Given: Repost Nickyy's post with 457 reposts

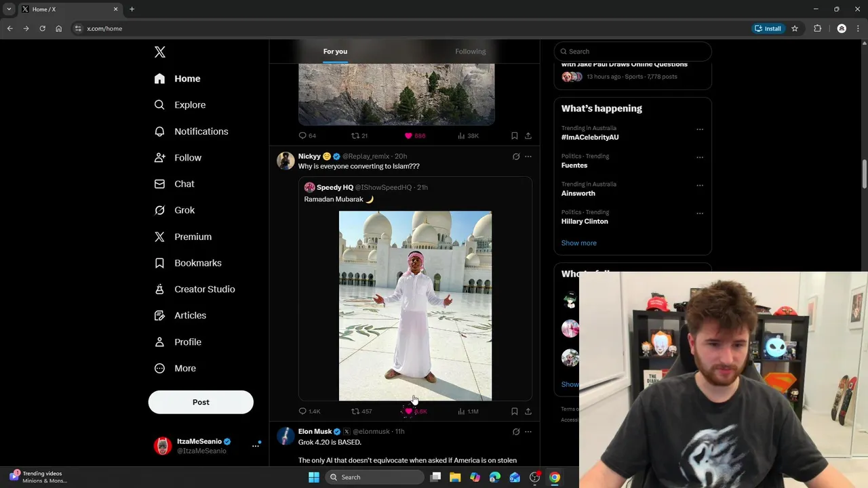Looking at the screenshot, I should tap(361, 411).
